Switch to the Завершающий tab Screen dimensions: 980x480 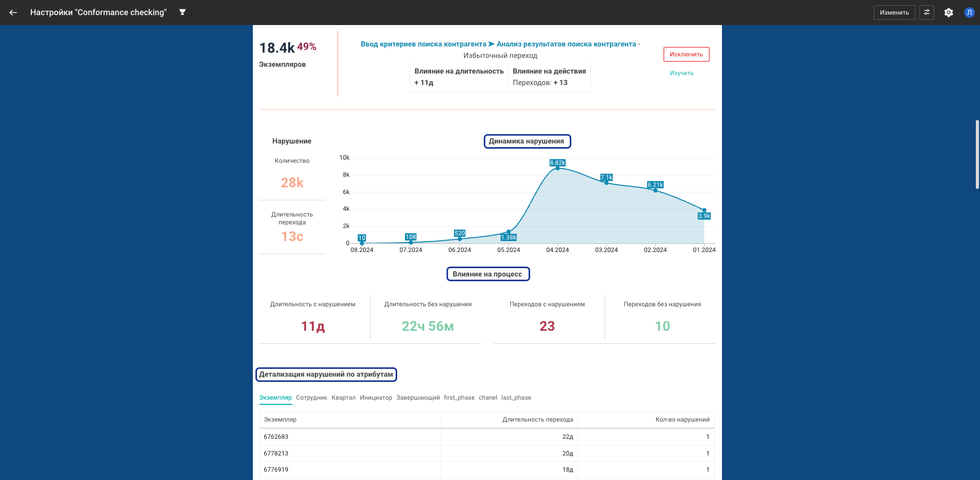(x=418, y=398)
